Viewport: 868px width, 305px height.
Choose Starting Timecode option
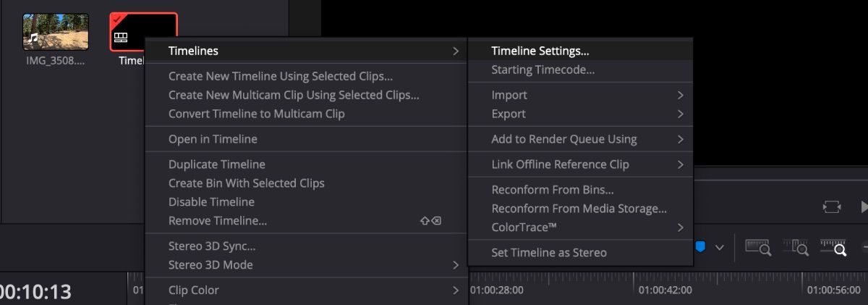pyautogui.click(x=542, y=70)
